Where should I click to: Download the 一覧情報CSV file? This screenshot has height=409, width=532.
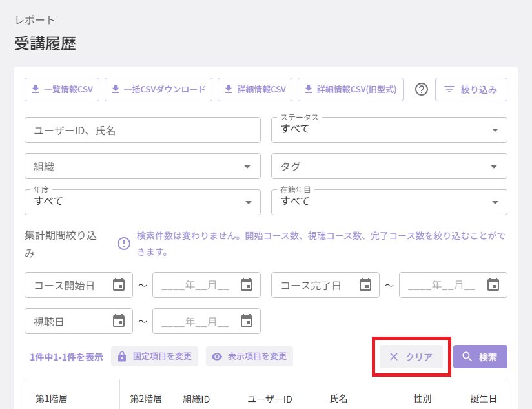pos(62,90)
